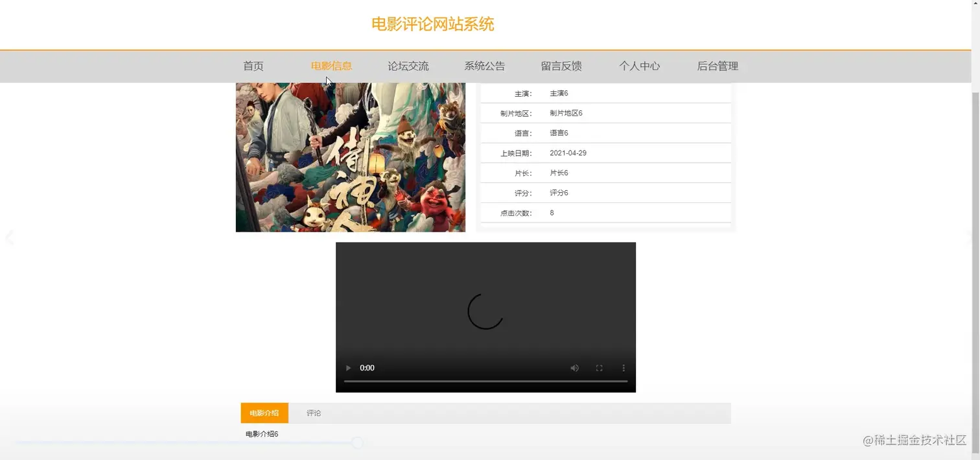980x460 pixels.
Task: Switch to the 评论 tab
Action: coord(314,413)
